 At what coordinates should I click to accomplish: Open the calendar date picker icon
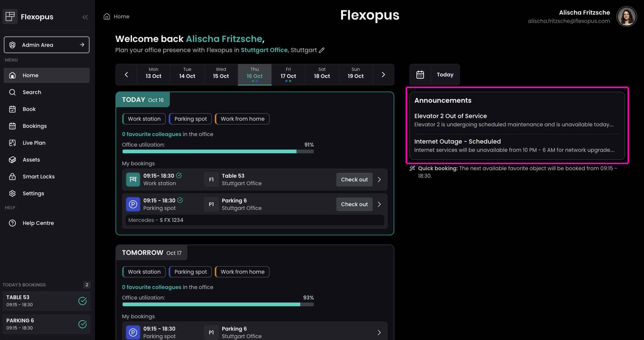pyautogui.click(x=420, y=75)
